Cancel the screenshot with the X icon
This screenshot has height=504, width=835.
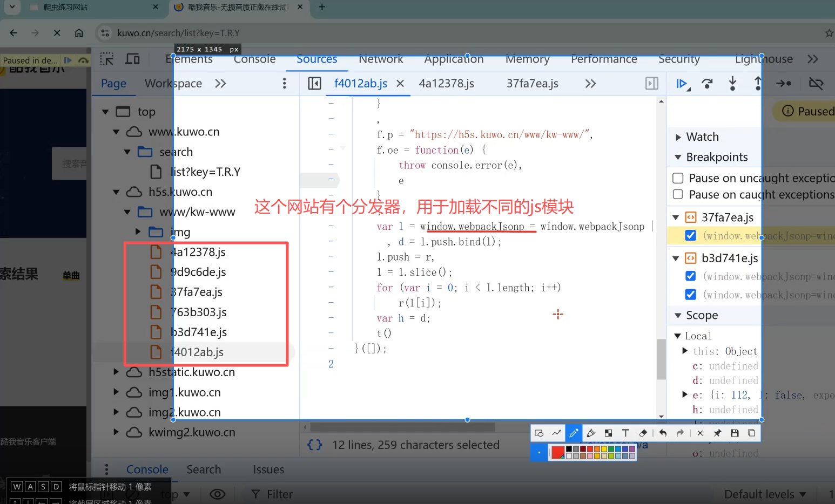(700, 433)
